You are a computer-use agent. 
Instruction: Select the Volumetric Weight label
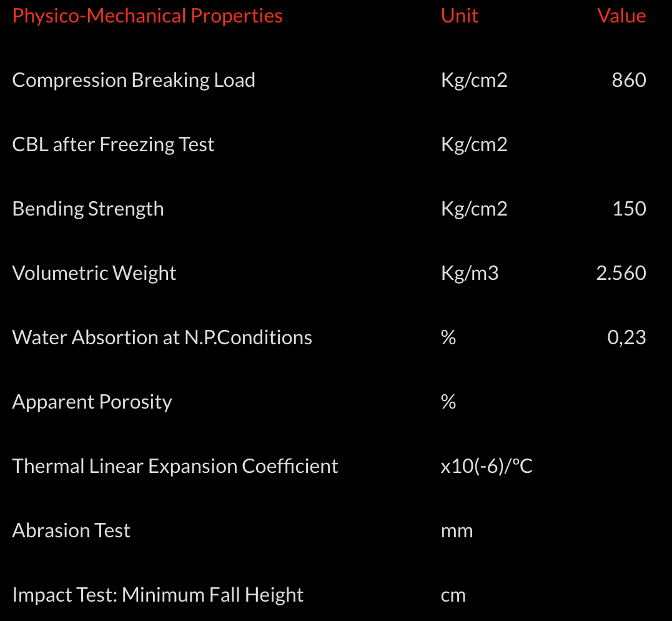[94, 273]
